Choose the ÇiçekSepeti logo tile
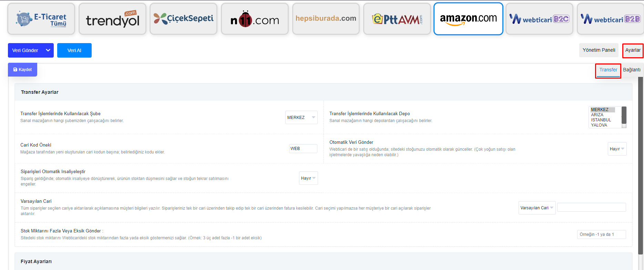644x270 pixels. [x=183, y=19]
